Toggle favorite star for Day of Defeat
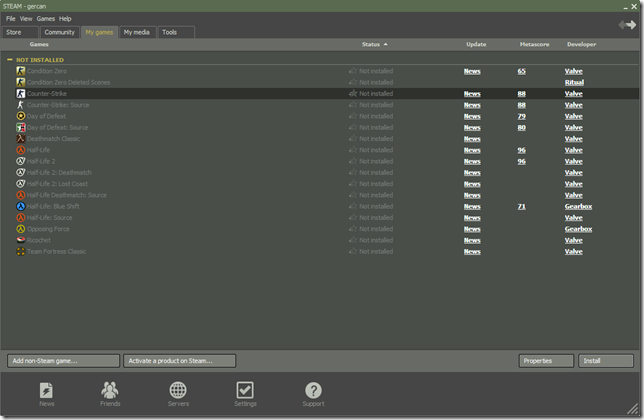The height and width of the screenshot is (420, 644). tap(353, 116)
